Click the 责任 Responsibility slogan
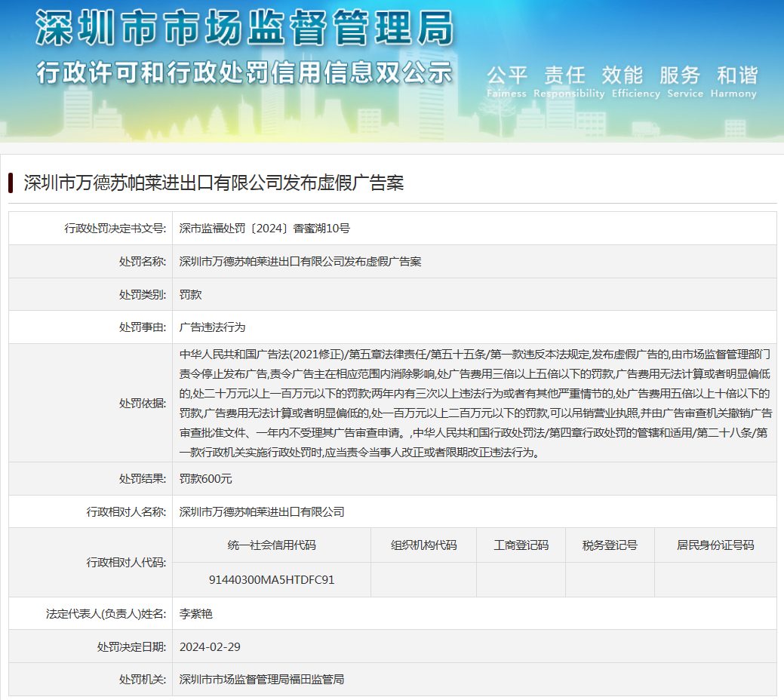784x700 pixels. [x=568, y=81]
